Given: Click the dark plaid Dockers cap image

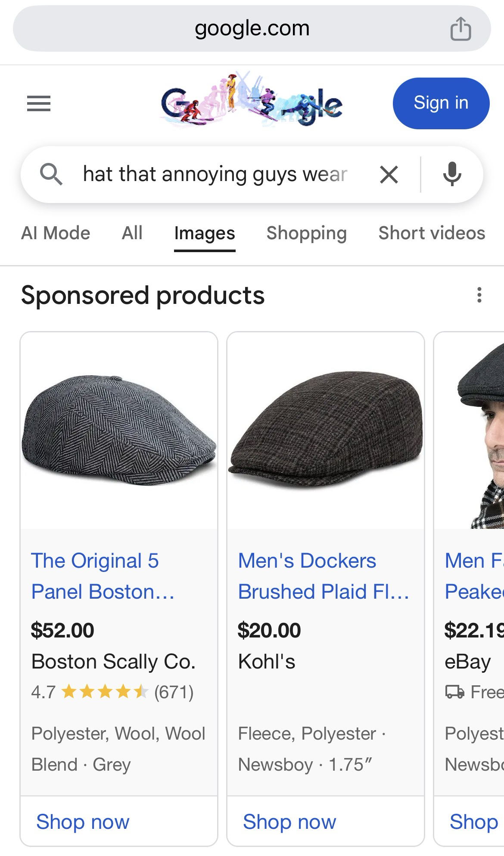Looking at the screenshot, I should pos(326,430).
